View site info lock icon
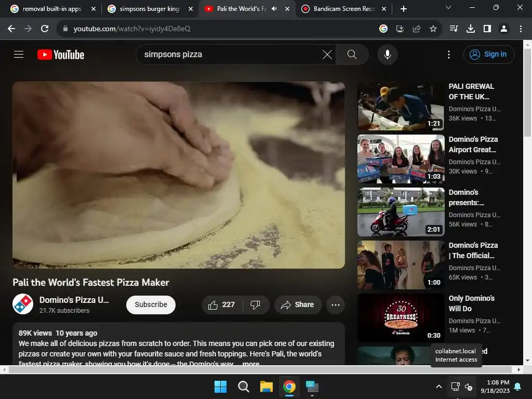The image size is (532, 399). point(65,29)
